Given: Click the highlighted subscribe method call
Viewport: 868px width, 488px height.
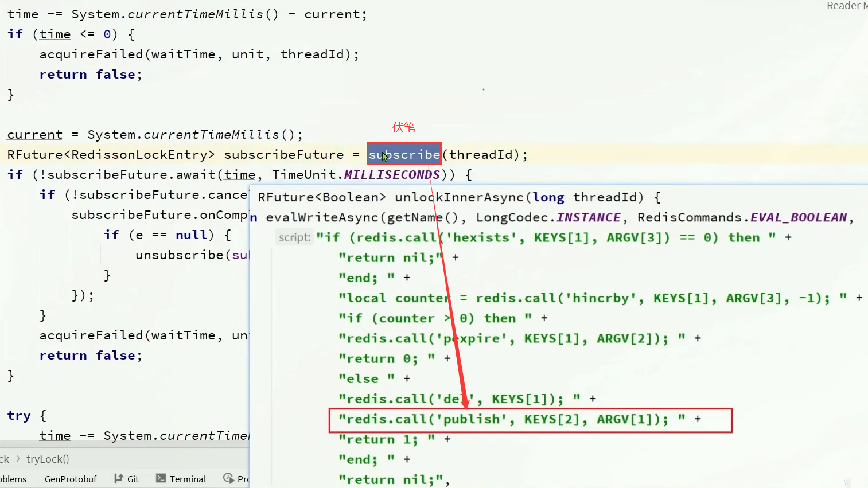Looking at the screenshot, I should pyautogui.click(x=404, y=154).
